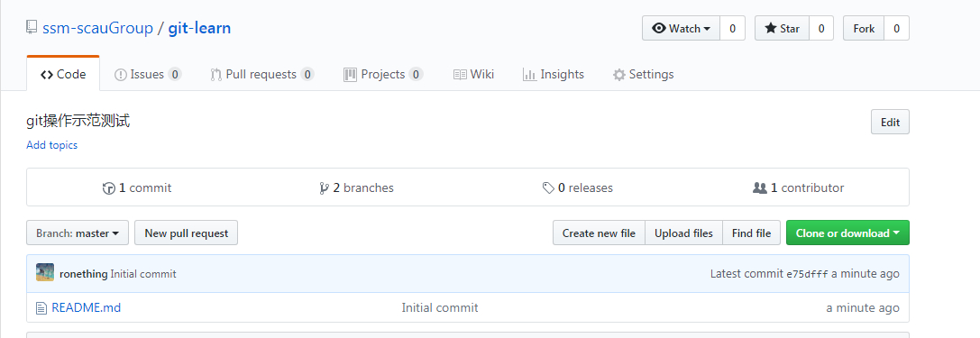This screenshot has height=338, width=980.
Task: Click the Edit description button
Action: pyautogui.click(x=890, y=122)
